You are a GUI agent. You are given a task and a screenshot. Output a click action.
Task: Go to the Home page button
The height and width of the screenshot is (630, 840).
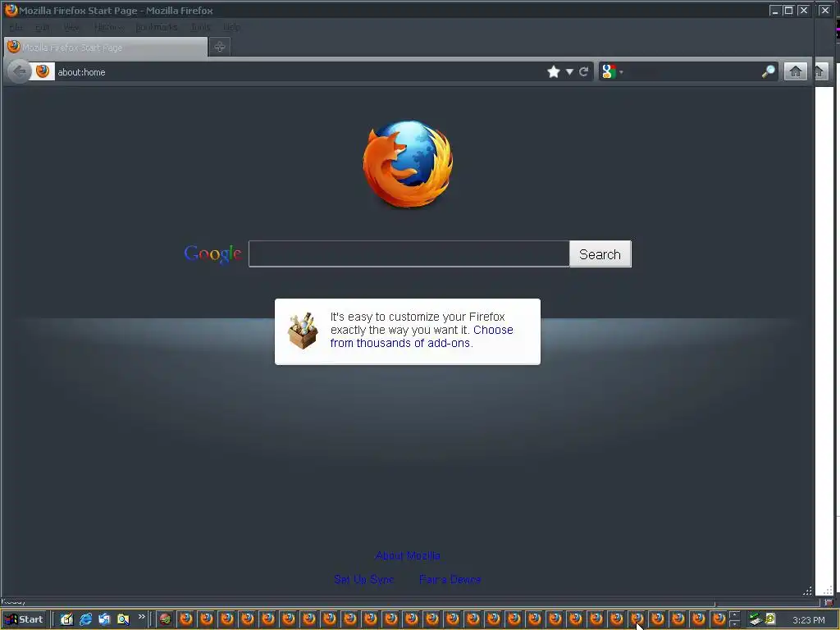click(796, 71)
